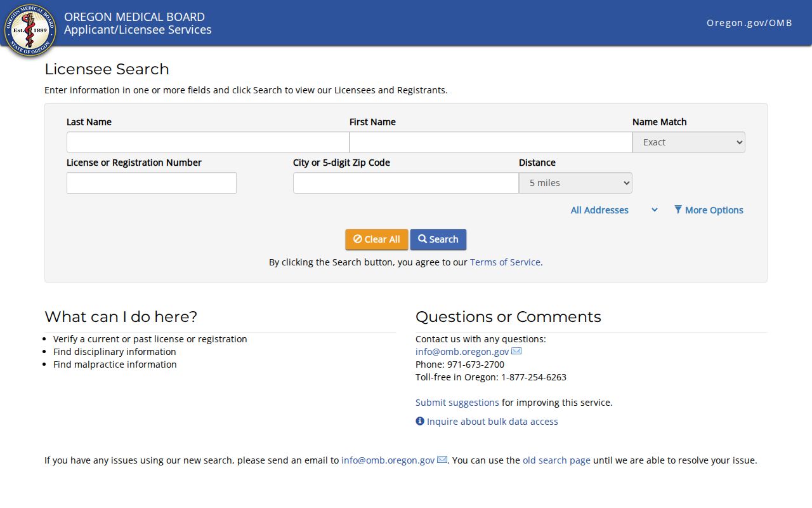Click the Toll-free 1-877-254-6263 text
Viewport: 812px width, 508px height.
click(x=491, y=377)
